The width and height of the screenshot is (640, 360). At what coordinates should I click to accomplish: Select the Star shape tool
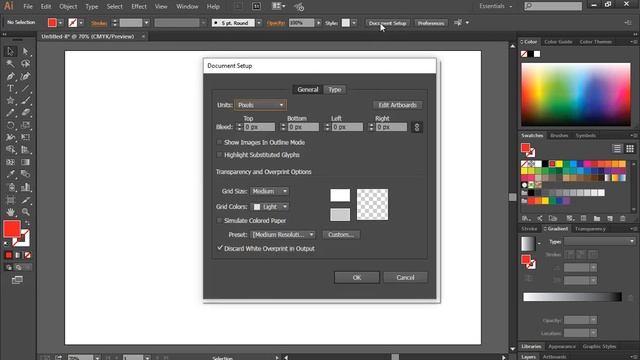11,101
